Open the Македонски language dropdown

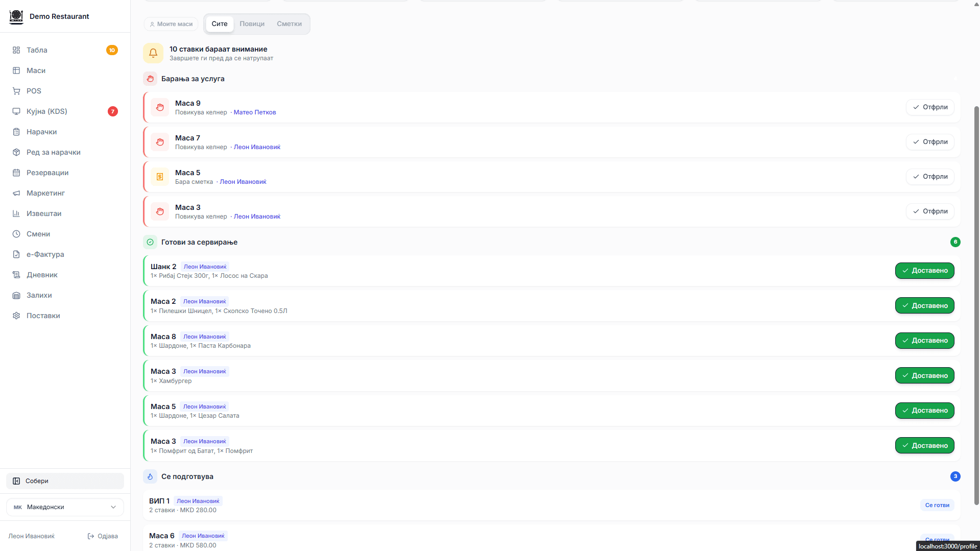pos(65,507)
